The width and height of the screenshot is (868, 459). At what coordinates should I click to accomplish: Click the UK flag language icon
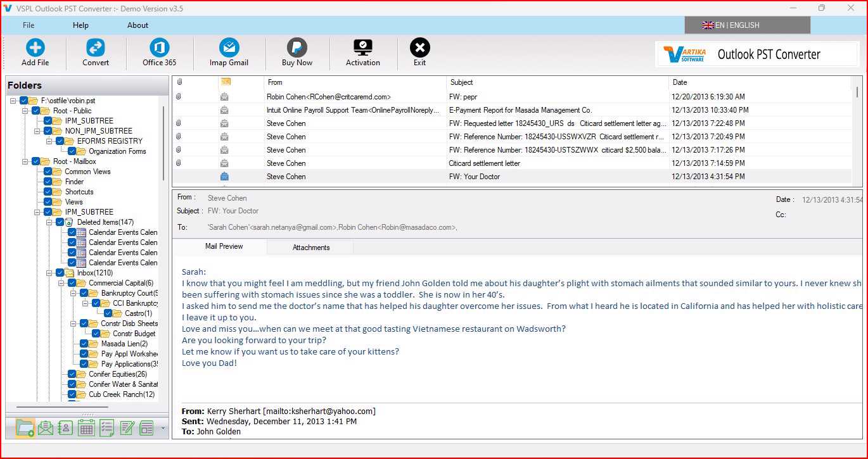coord(708,25)
